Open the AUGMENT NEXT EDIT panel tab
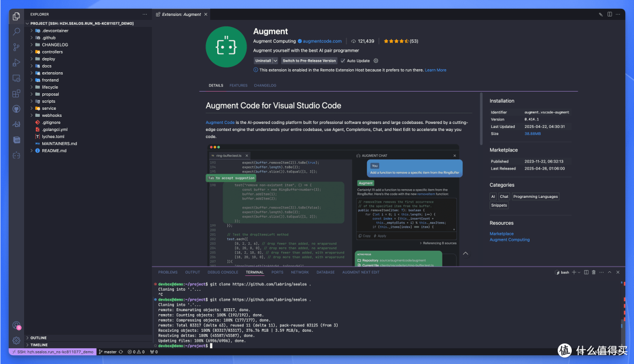This screenshot has width=634, height=364. [x=360, y=272]
